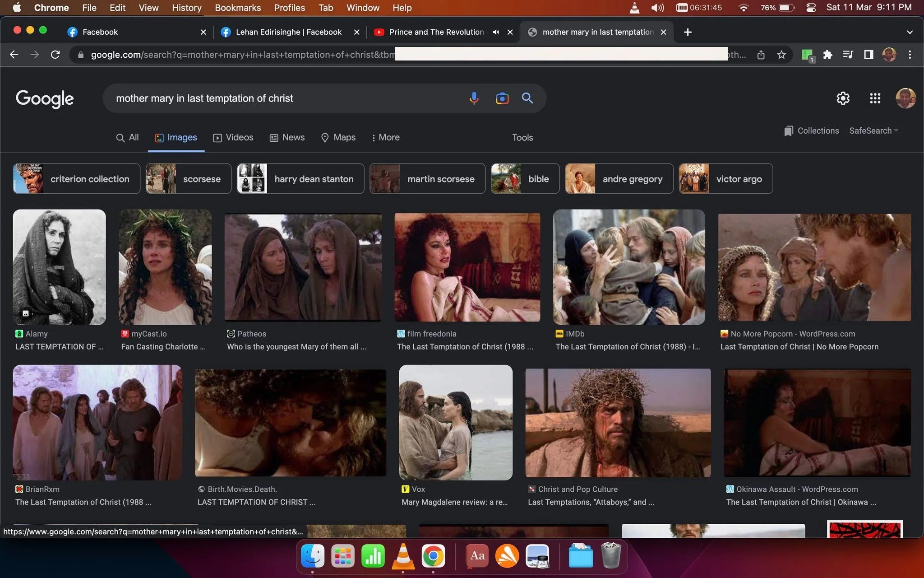Open the Bookmarks menu in menu bar
924x578 pixels.
click(x=238, y=8)
